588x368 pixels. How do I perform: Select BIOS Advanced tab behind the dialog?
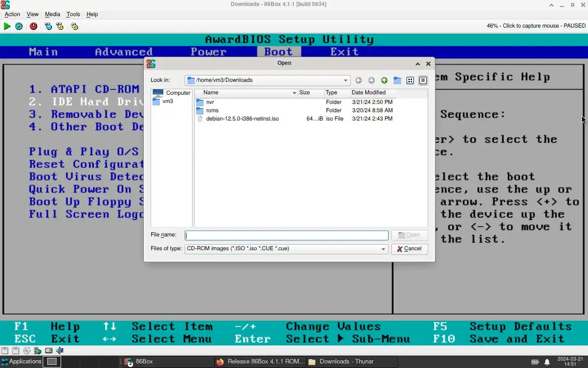point(124,52)
